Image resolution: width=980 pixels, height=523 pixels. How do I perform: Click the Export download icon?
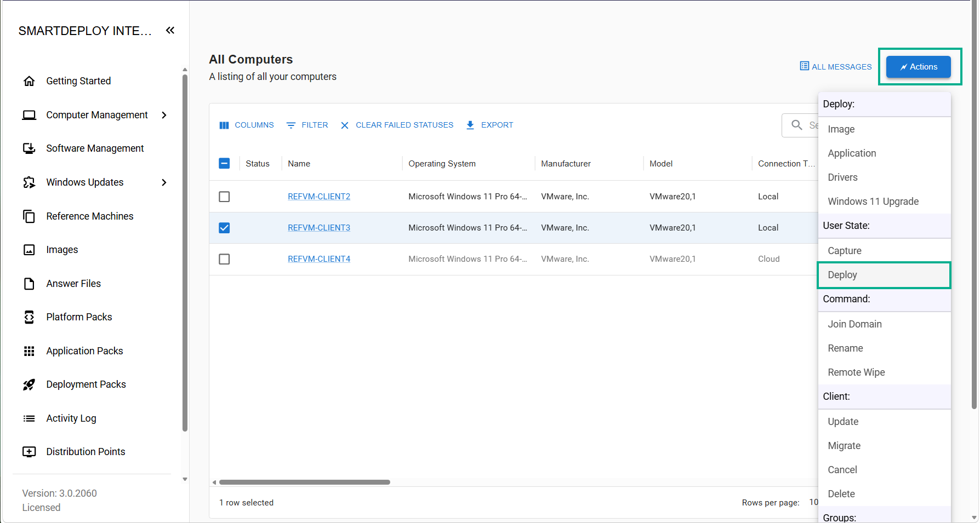470,125
